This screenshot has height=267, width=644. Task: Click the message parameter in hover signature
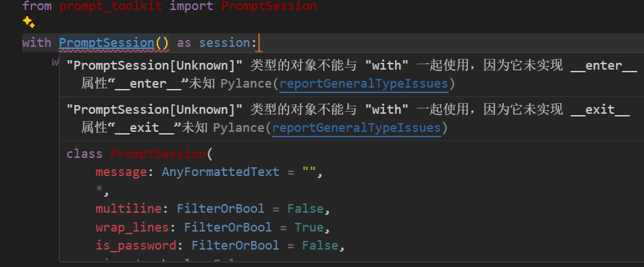click(121, 172)
